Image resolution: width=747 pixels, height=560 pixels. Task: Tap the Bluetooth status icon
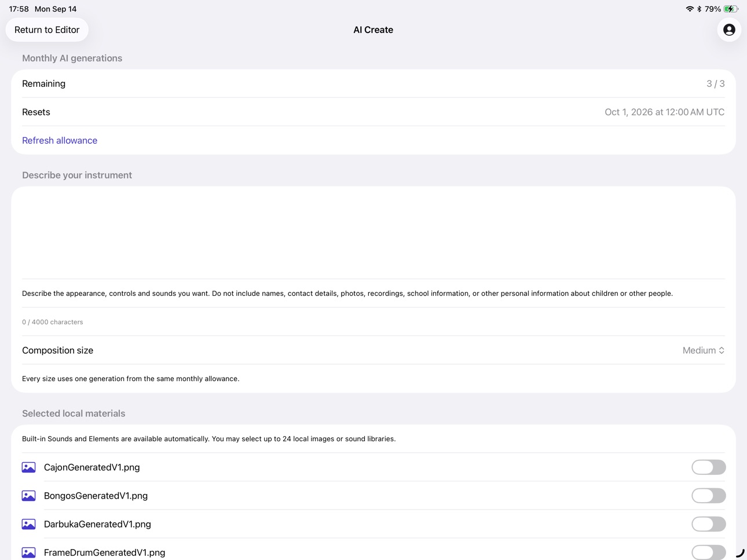point(700,9)
